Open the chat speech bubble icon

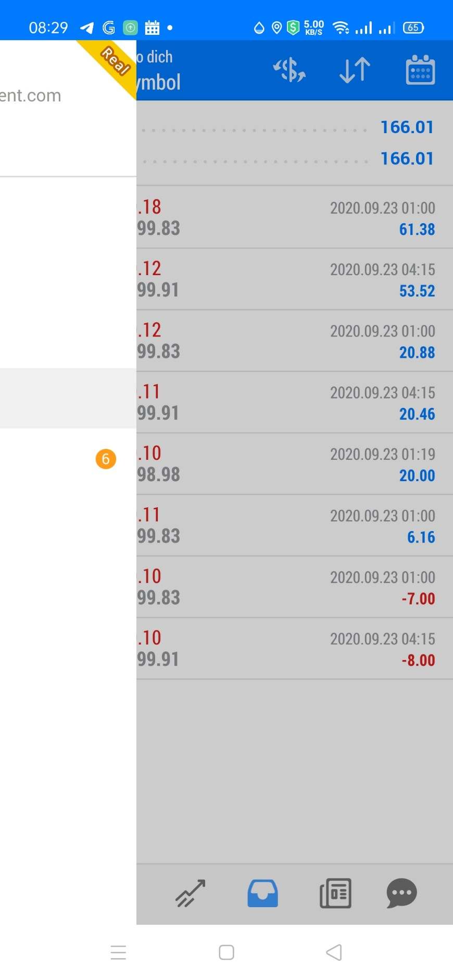(401, 893)
